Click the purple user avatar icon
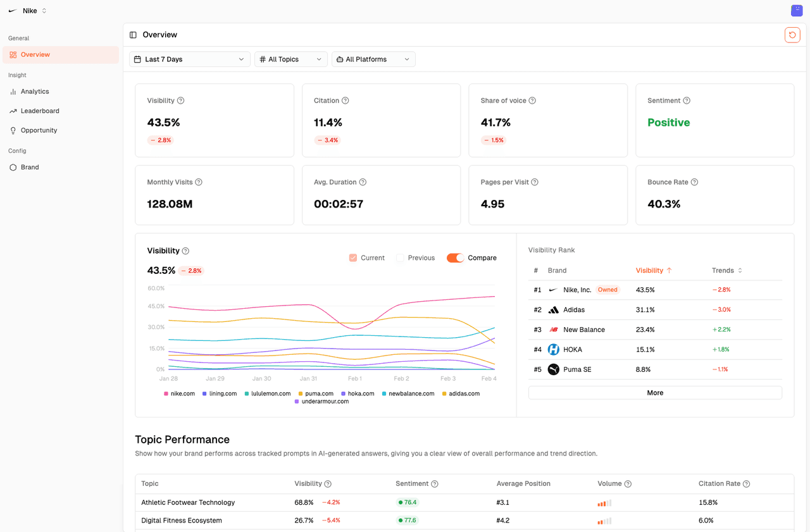This screenshot has width=810, height=532. click(797, 11)
